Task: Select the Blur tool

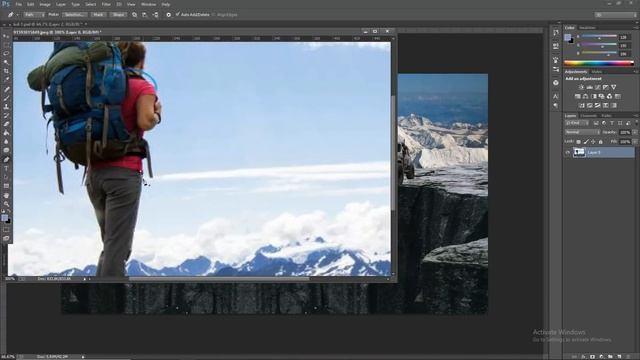Action: (6, 142)
